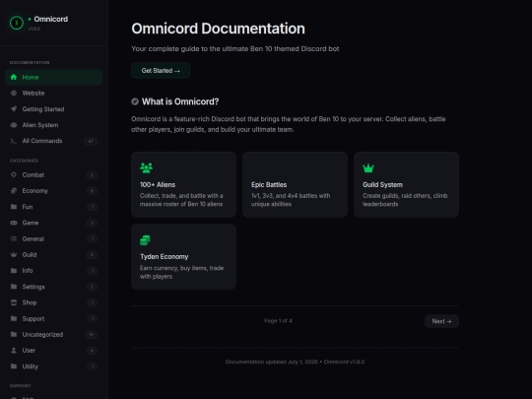Click the Omnicord logo icon
Screen dimensions: 532x399
coord(17,23)
